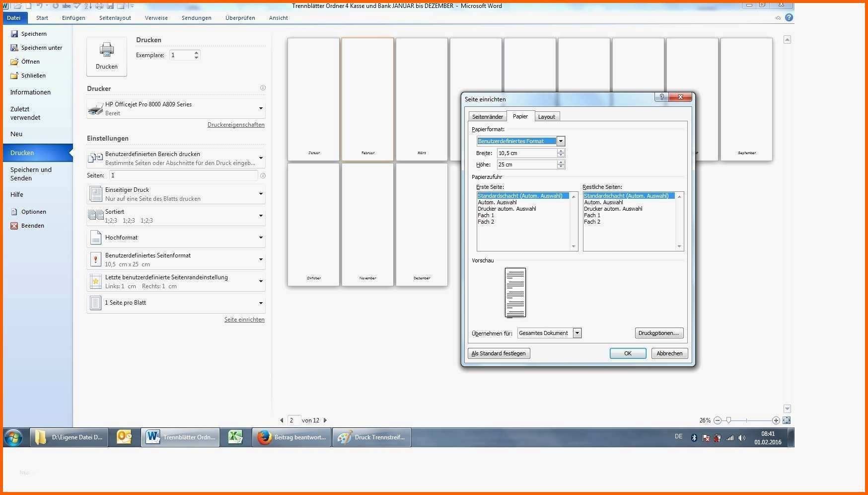Click the large Drucken printer icon button

(106, 56)
